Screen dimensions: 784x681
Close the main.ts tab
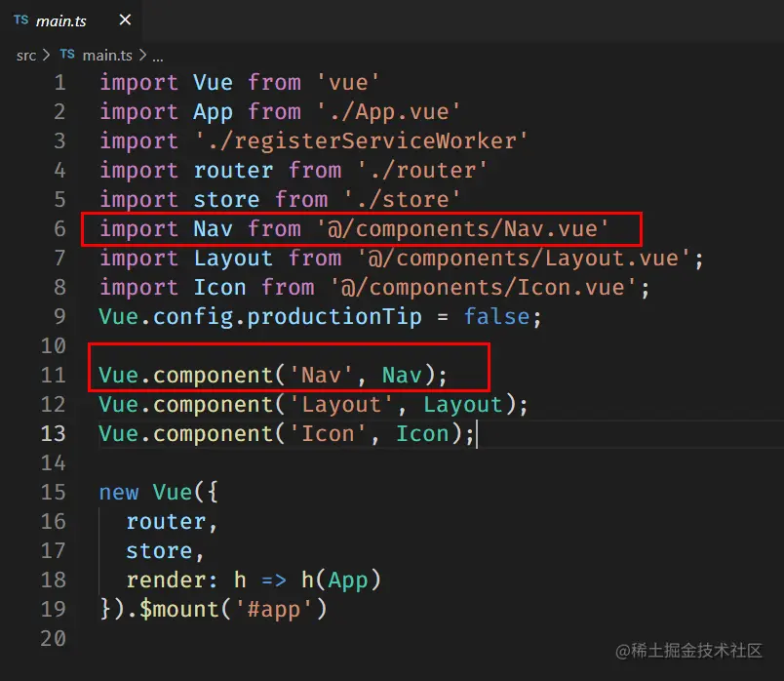[125, 20]
